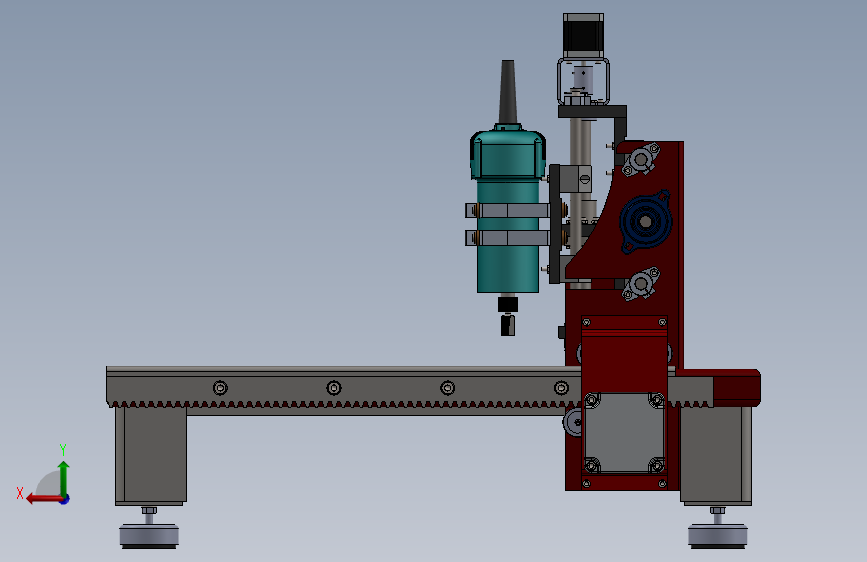This screenshot has width=867, height=562.
Task: Select the gray nut block with slotted screw
Action: coord(575,179)
